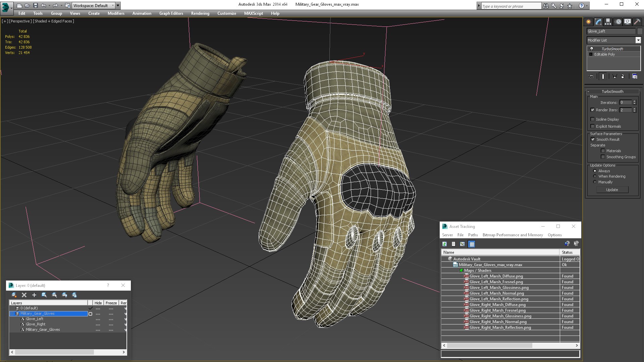Image resolution: width=644 pixels, height=362 pixels.
Task: Click Highlight Selected Objects' Layers icon
Action: (x=54, y=295)
